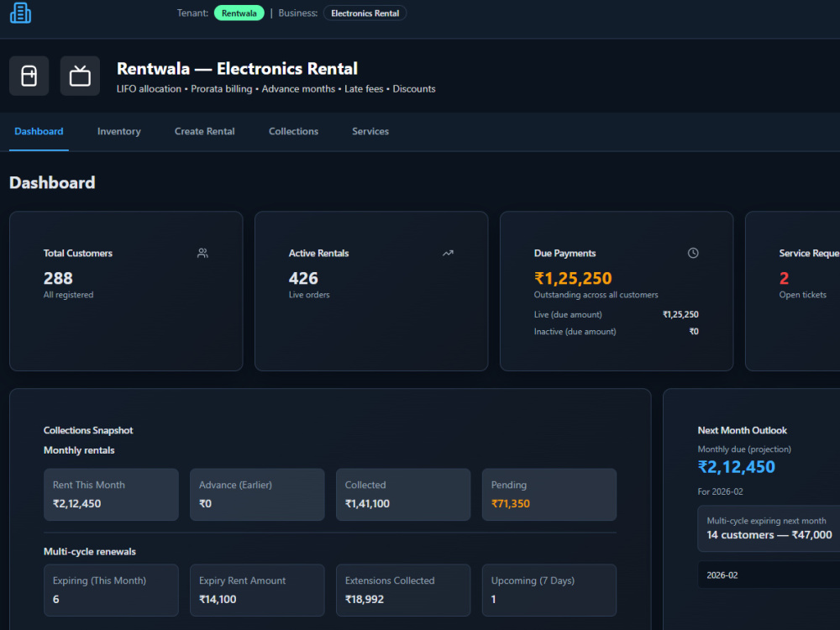This screenshot has height=630, width=840.
Task: Click the Advance (Earlier) tile
Action: pos(257,495)
